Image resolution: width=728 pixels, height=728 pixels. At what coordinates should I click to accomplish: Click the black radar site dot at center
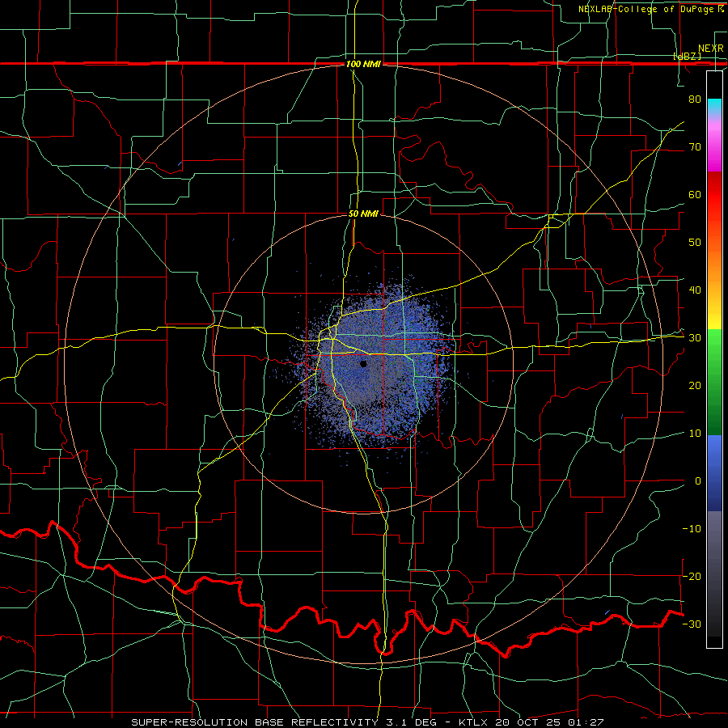coord(363,364)
